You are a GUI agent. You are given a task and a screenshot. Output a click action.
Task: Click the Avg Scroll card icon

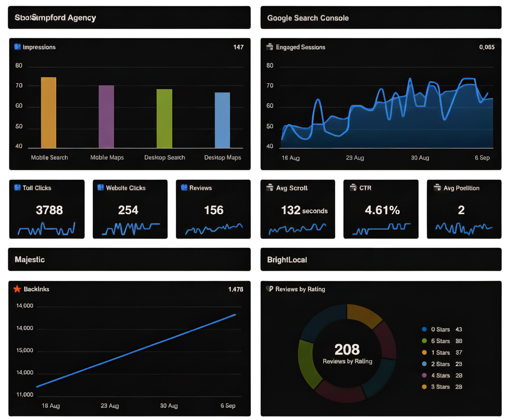[x=270, y=188]
